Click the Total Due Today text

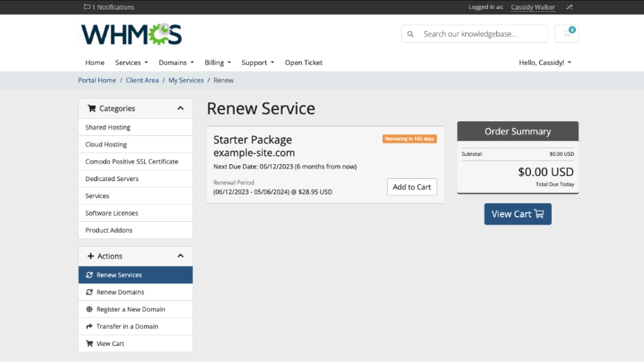pos(555,185)
